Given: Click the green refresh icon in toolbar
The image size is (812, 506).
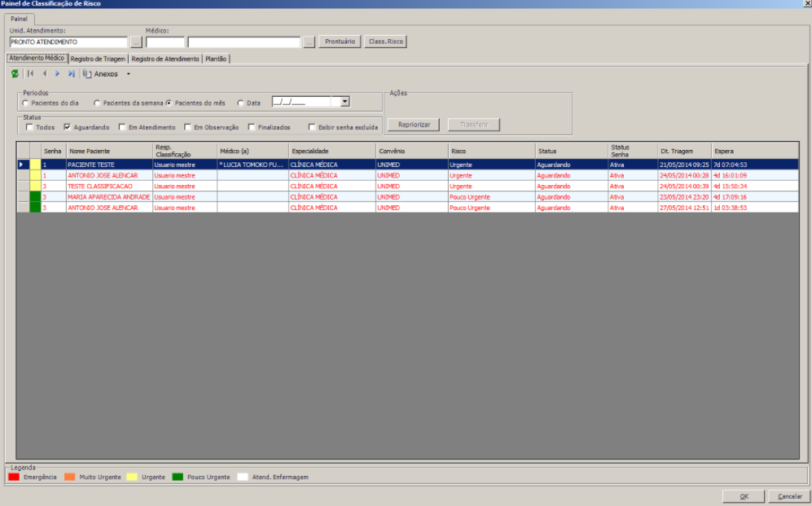Looking at the screenshot, I should [15, 74].
